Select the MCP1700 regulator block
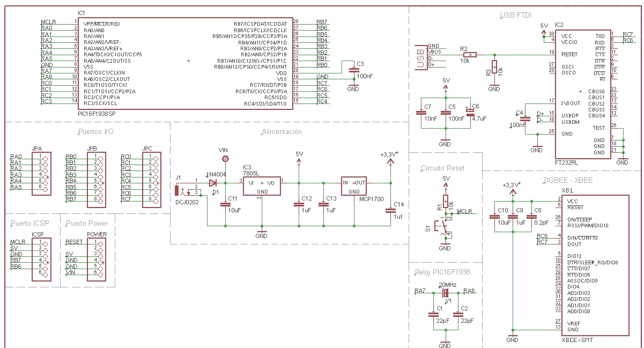Image resolution: width=644 pixels, height=348 pixels. pos(354,186)
